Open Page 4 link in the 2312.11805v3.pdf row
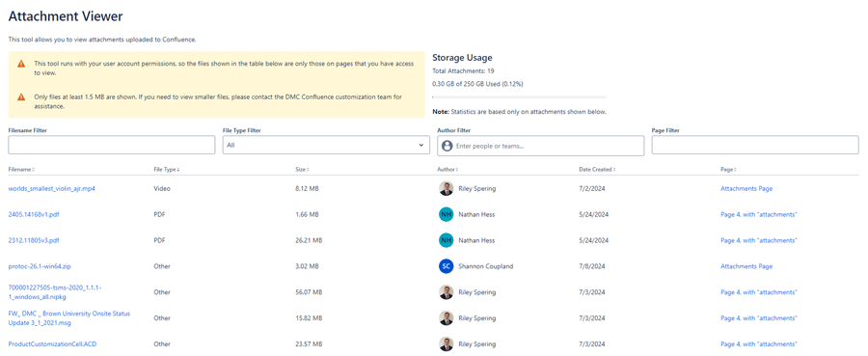The height and width of the screenshot is (356, 868). coord(759,241)
